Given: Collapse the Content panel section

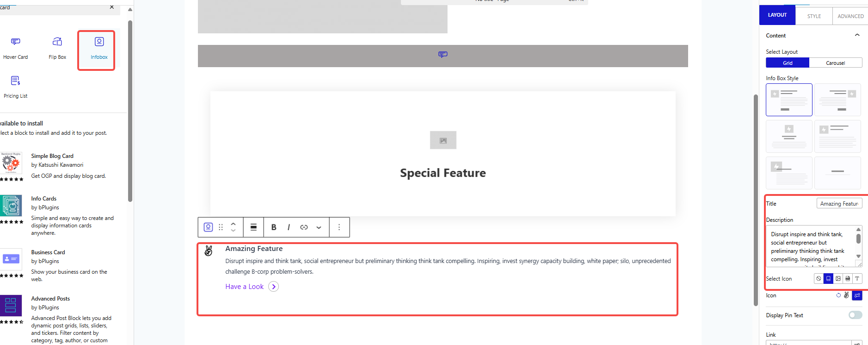Looking at the screenshot, I should pyautogui.click(x=857, y=35).
